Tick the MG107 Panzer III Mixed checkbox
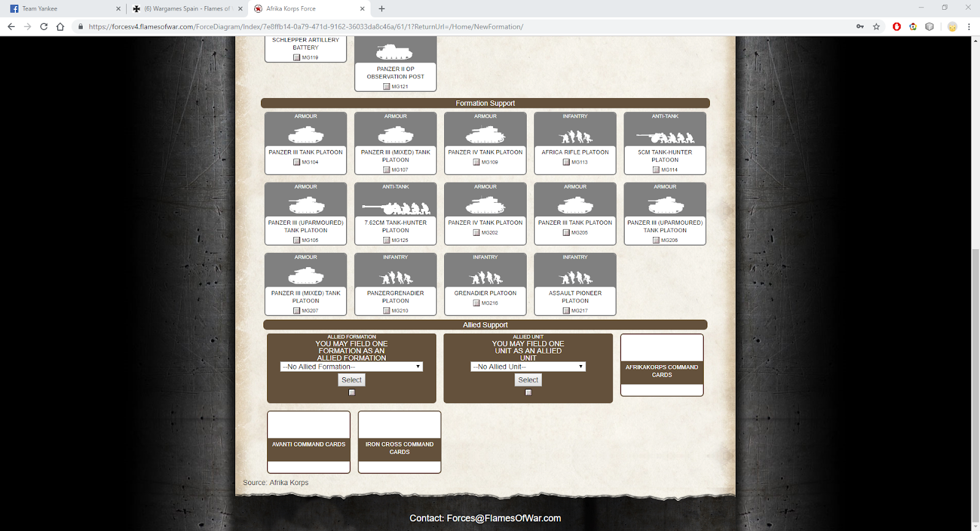This screenshot has height=531, width=980. click(386, 170)
